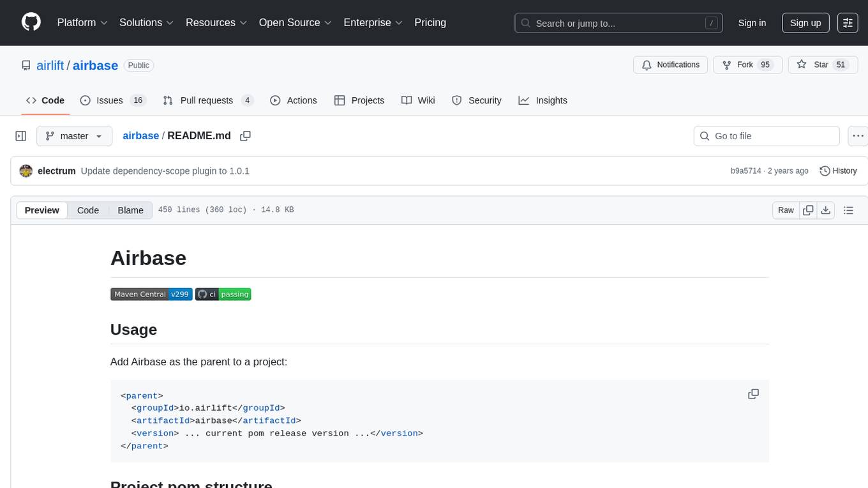The height and width of the screenshot is (488, 868).
Task: Click Sign in
Action: [752, 23]
